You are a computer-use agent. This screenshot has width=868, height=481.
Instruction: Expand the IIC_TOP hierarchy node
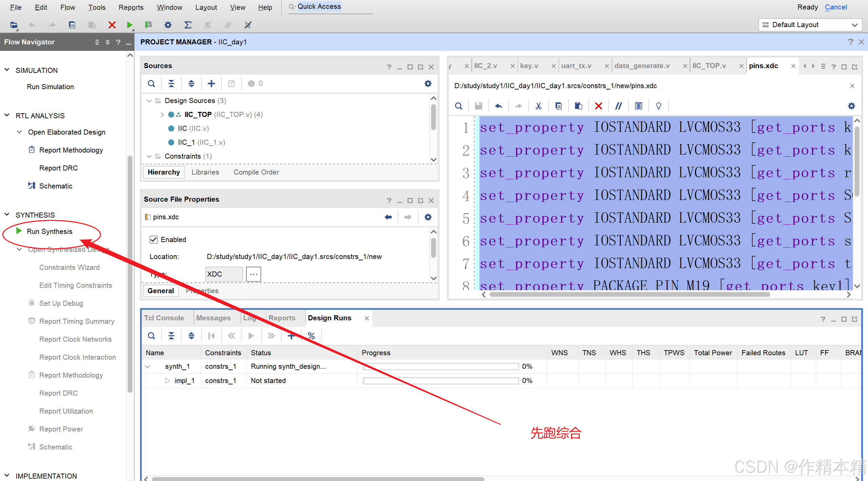point(162,115)
